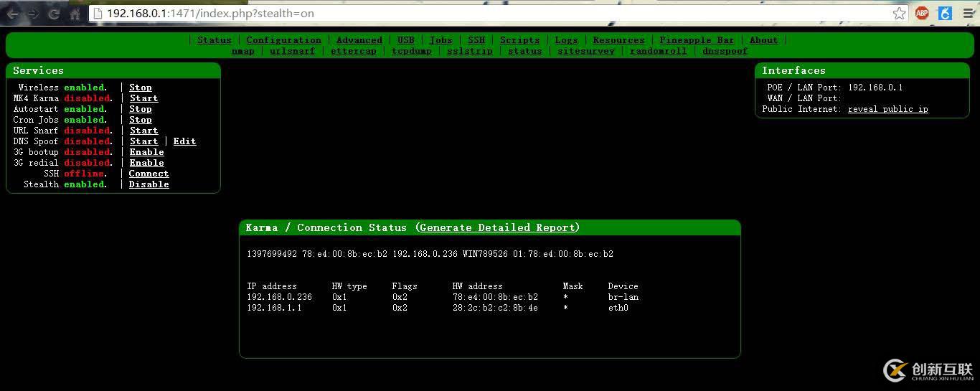Open the Resources page
The image size is (980, 391).
point(619,40)
